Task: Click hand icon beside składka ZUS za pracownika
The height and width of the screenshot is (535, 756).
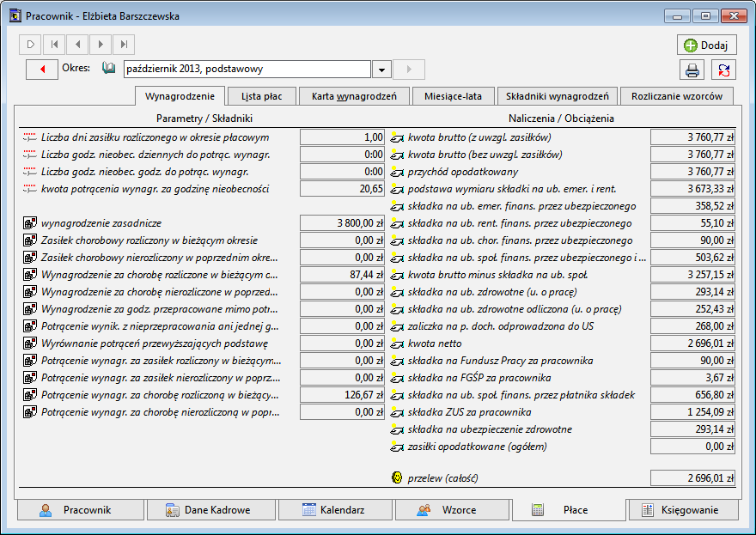Action: 396,412
